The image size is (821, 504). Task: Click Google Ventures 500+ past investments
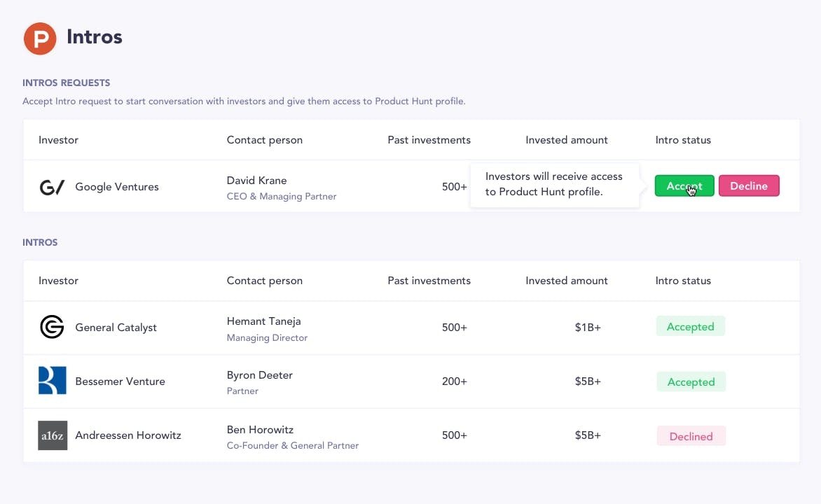pyautogui.click(x=454, y=187)
